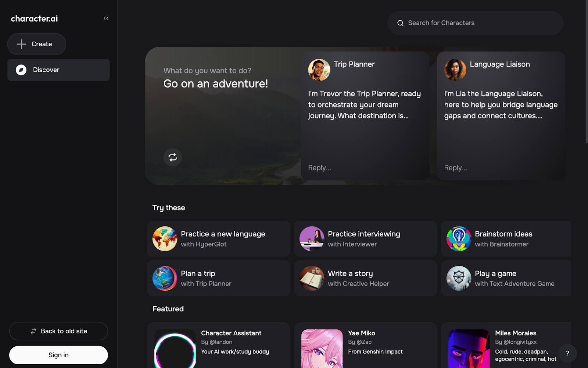Click the Search for Characters field
Image resolution: width=588 pixels, height=368 pixels.
coord(475,23)
